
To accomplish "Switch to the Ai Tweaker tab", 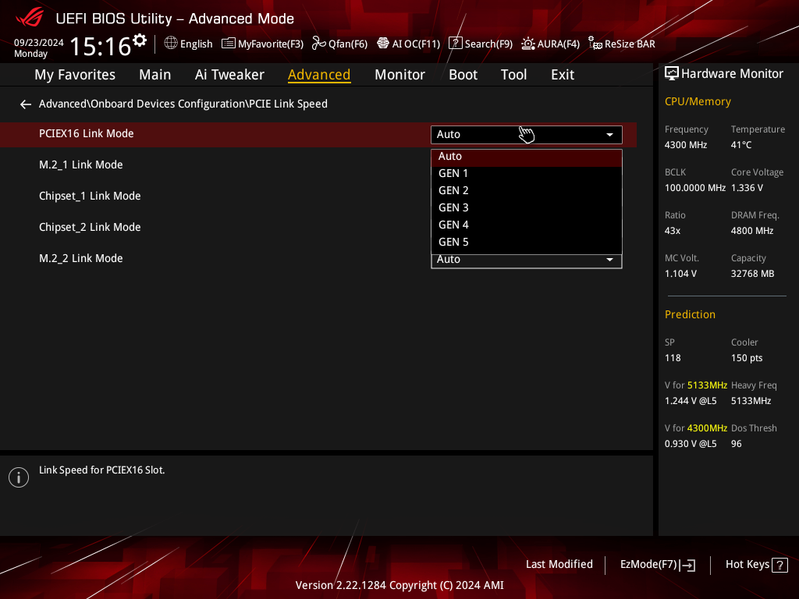I will pos(229,75).
